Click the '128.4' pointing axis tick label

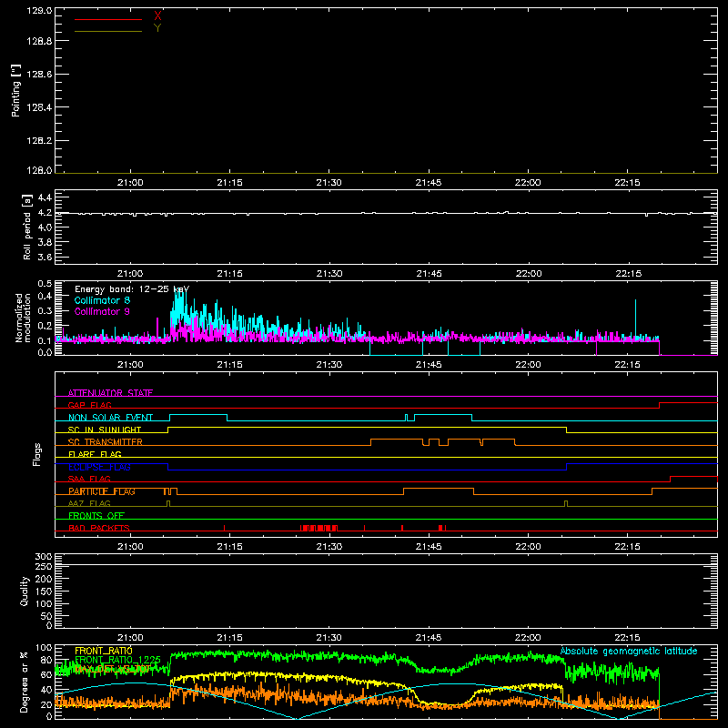[x=39, y=107]
